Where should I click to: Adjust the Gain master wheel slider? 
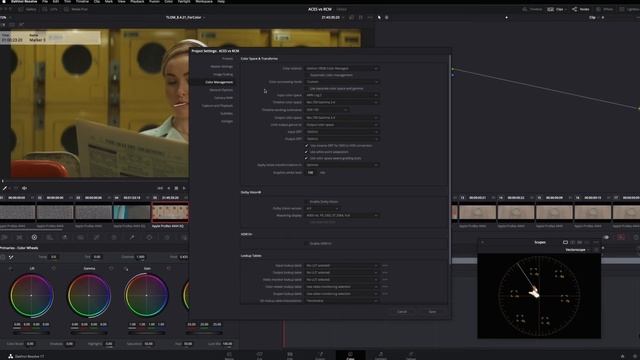[147, 333]
